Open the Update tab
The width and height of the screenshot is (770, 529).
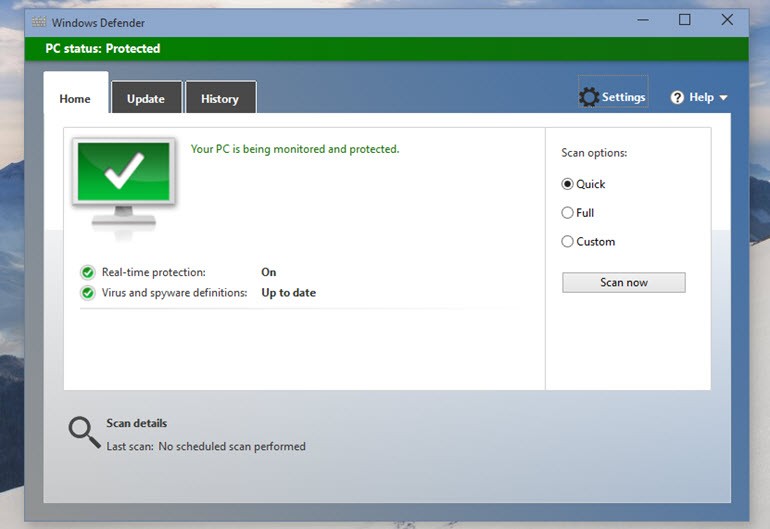(146, 99)
